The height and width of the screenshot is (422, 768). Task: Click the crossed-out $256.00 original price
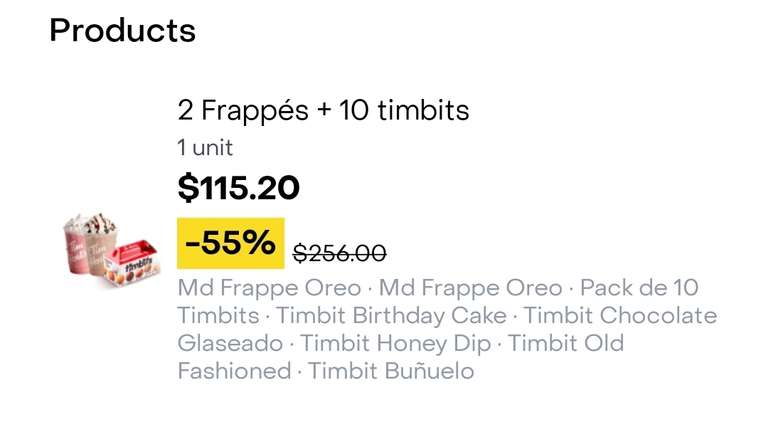(339, 254)
